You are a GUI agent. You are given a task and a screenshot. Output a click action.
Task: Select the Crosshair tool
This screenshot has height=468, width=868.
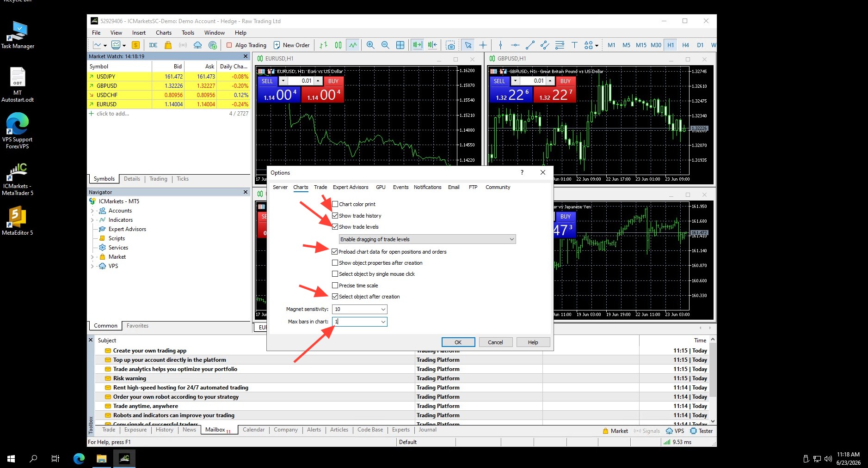[x=483, y=45]
